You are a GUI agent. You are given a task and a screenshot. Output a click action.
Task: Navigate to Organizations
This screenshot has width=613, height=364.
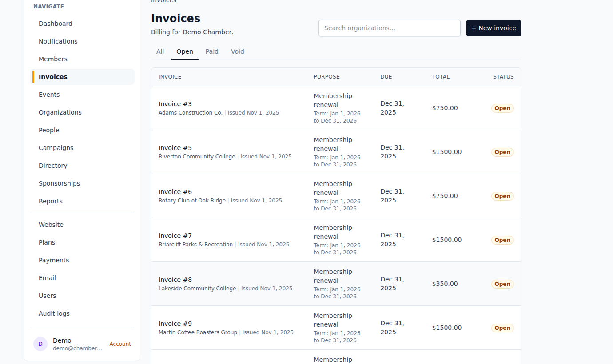60,112
